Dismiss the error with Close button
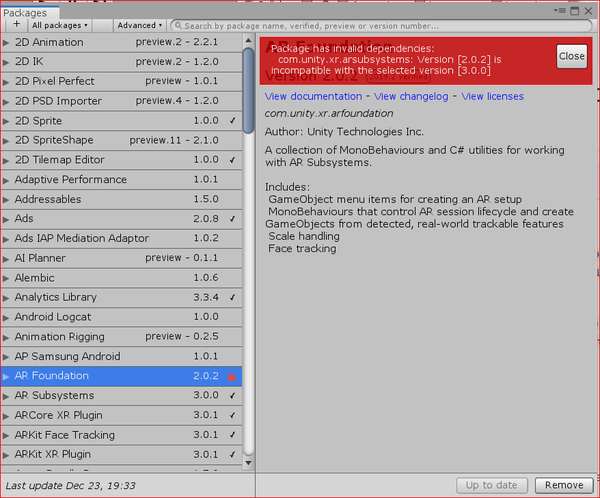The image size is (600, 498). point(572,56)
